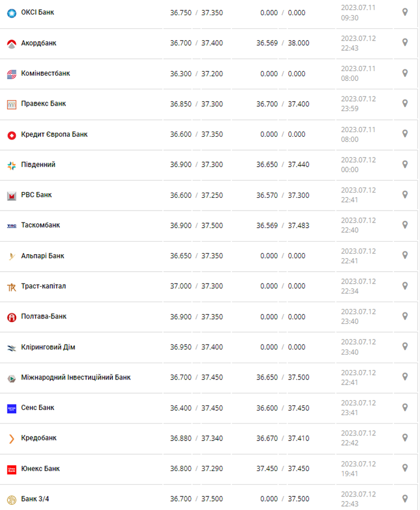Click Акордбанк update time 2023.07.12 22:43
This screenshot has width=420, height=510.
point(358,43)
